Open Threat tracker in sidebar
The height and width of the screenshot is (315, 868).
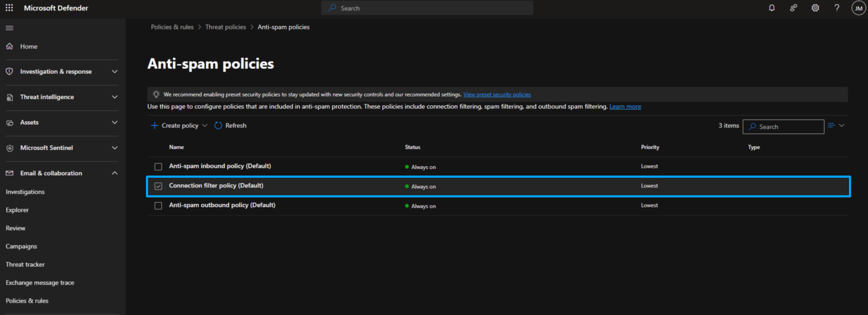(25, 264)
